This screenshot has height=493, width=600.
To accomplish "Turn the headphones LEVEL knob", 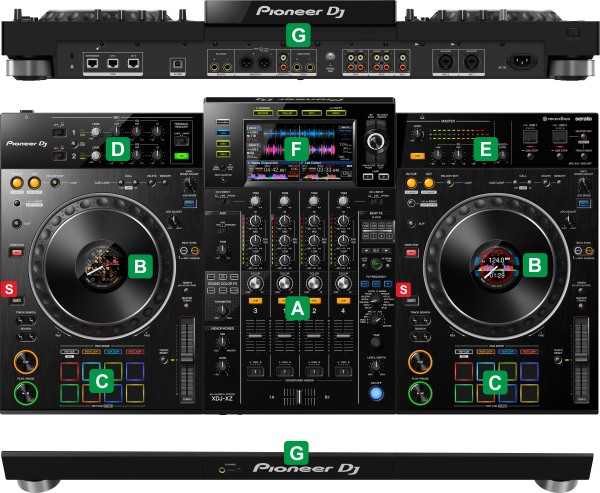I will coord(222,366).
